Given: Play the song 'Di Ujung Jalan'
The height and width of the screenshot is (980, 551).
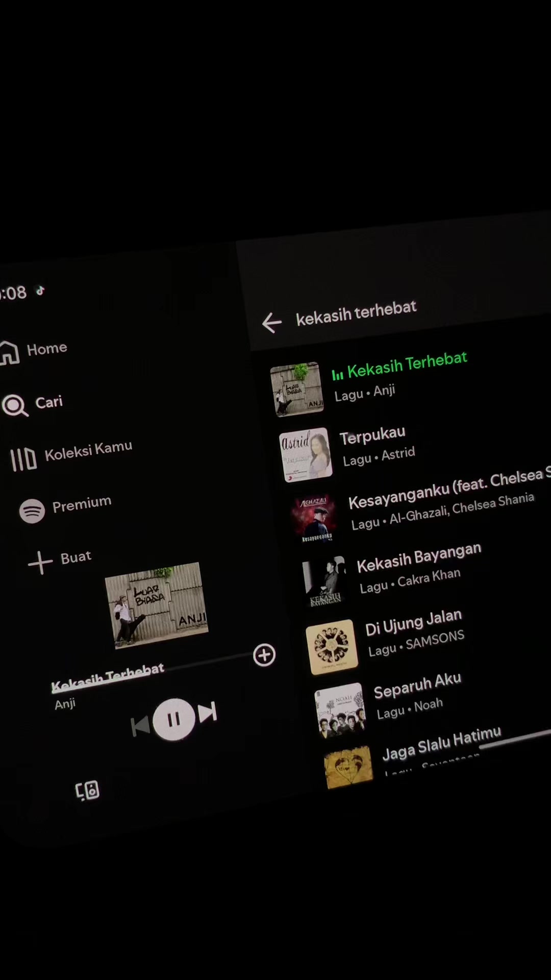Looking at the screenshot, I should [413, 623].
